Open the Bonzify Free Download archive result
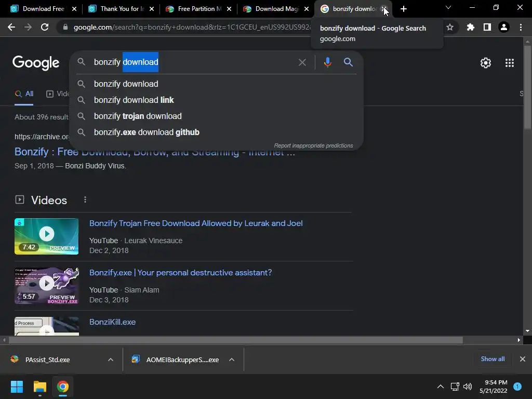This screenshot has width=532, height=399. click(x=154, y=152)
